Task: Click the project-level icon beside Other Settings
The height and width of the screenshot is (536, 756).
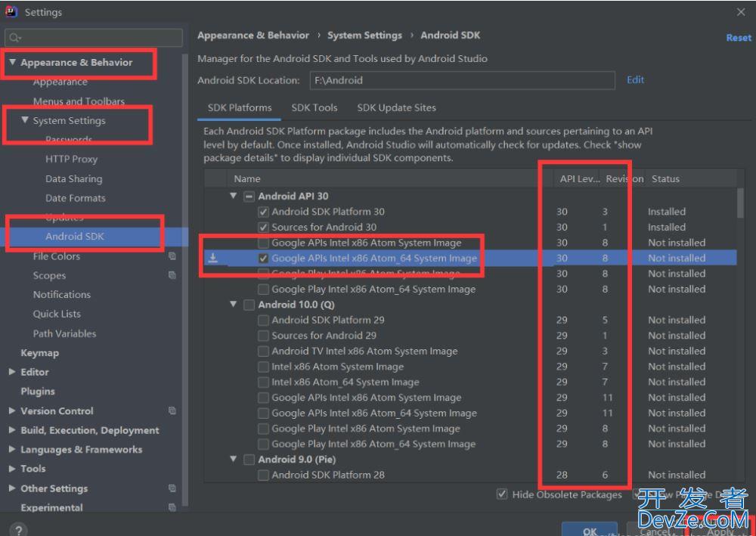Action: (x=172, y=489)
